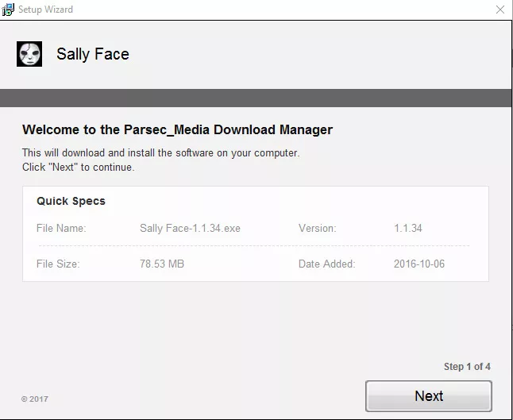Image resolution: width=513 pixels, height=420 pixels.
Task: Click the File Name label
Action: pyautogui.click(x=61, y=228)
